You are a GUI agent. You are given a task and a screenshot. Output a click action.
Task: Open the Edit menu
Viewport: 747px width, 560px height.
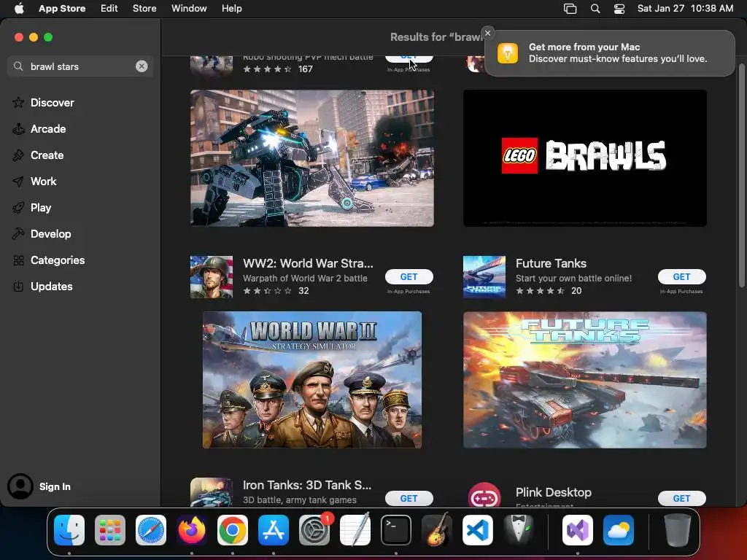tap(109, 8)
